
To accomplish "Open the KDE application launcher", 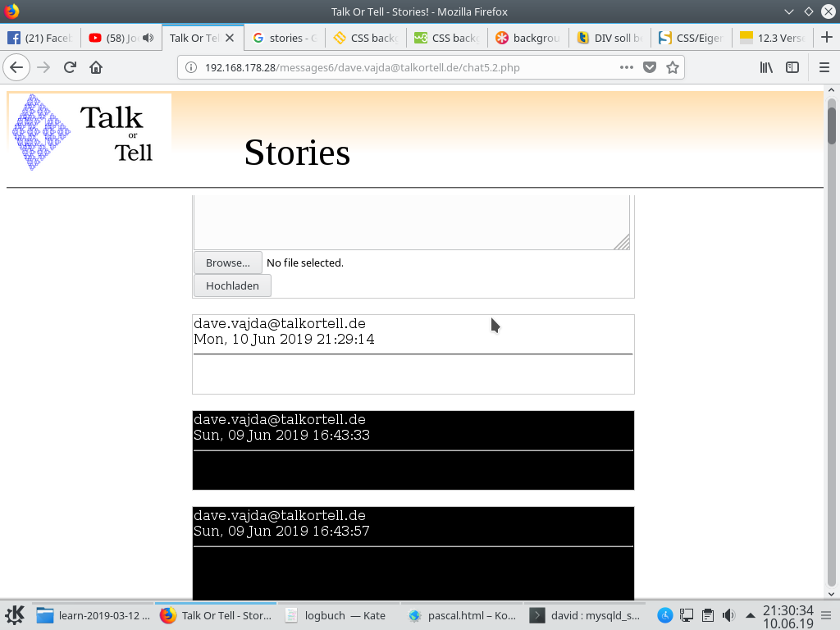I will click(16, 614).
